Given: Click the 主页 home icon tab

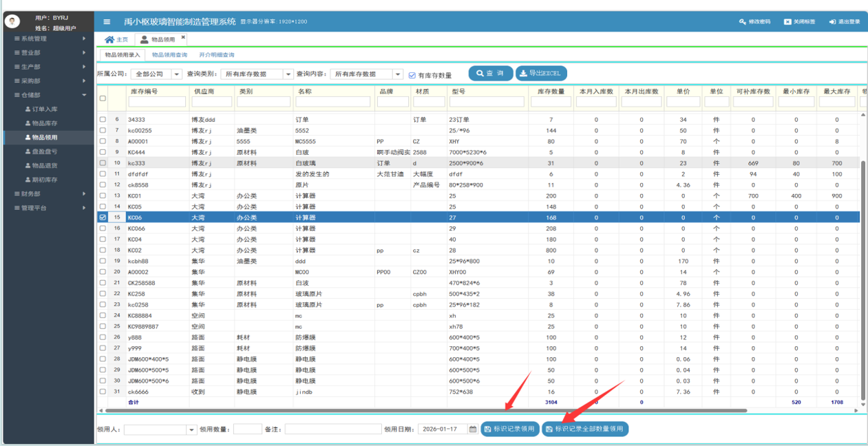Looking at the screenshot, I should (x=109, y=40).
